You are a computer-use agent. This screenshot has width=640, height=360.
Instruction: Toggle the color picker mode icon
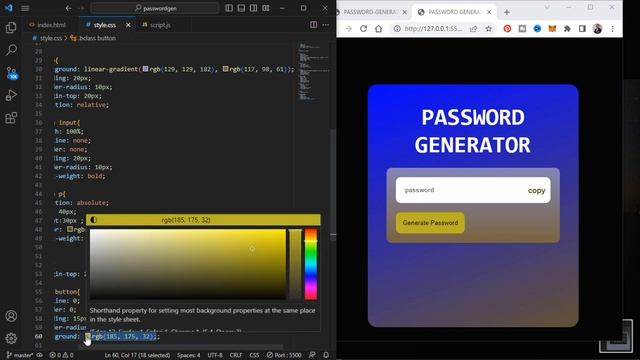[93, 220]
